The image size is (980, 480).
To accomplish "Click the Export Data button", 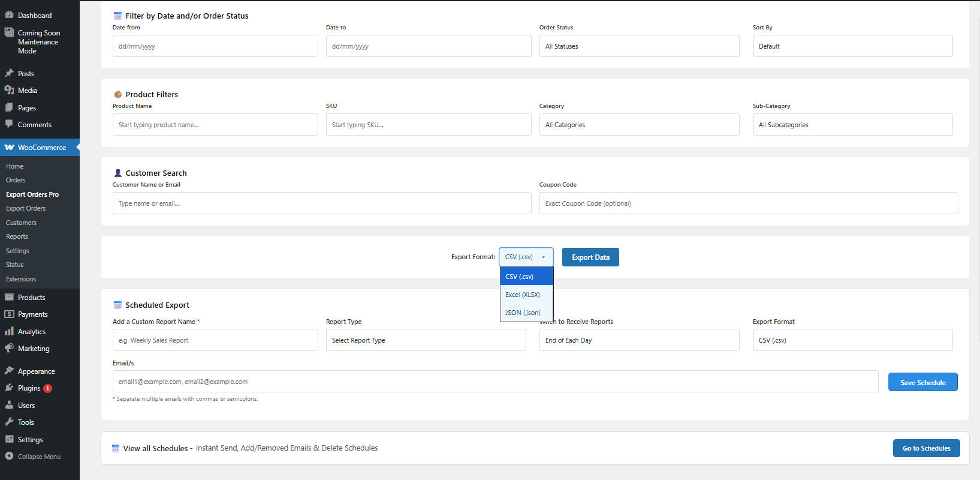I will [x=590, y=257].
